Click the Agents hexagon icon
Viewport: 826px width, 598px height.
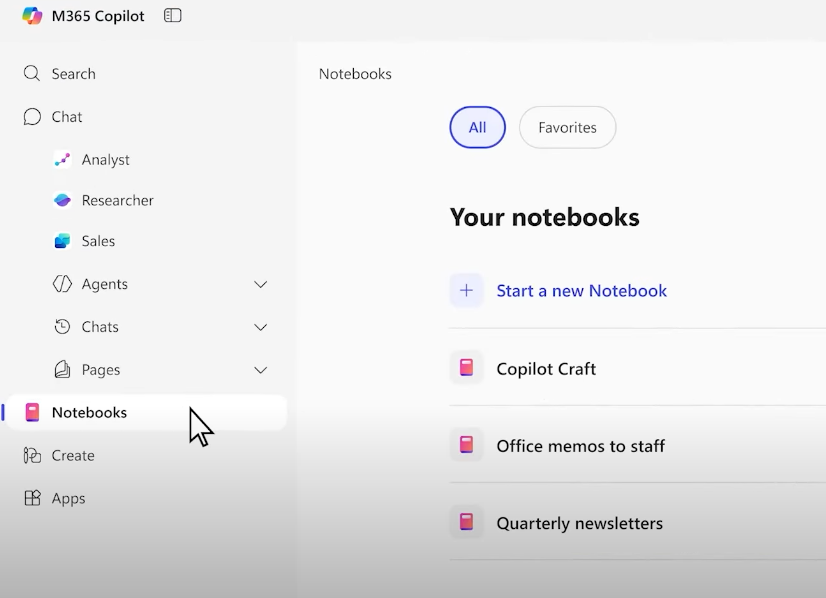[x=62, y=284]
